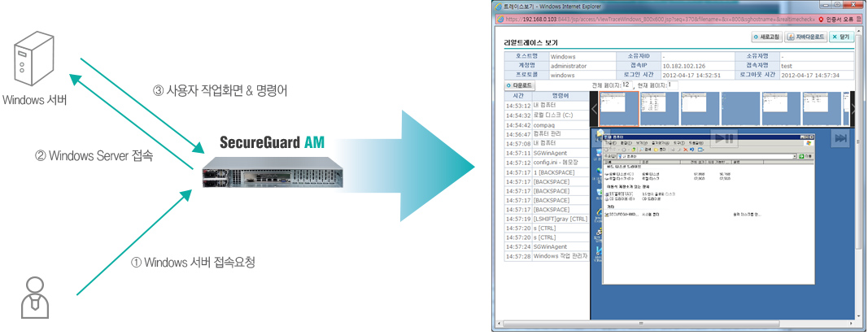The height and width of the screenshot is (335, 868).
Task: Click the Windows 작업 관리자 command row
Action: pyautogui.click(x=547, y=256)
